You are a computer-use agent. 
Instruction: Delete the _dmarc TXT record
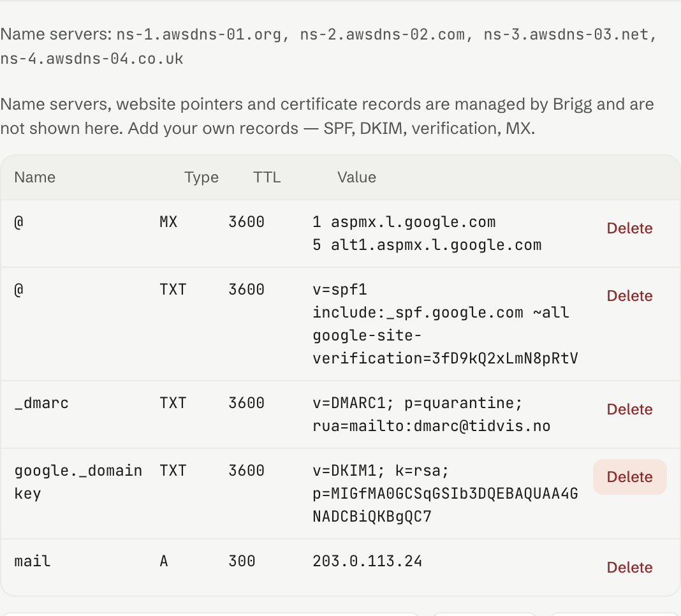629,409
